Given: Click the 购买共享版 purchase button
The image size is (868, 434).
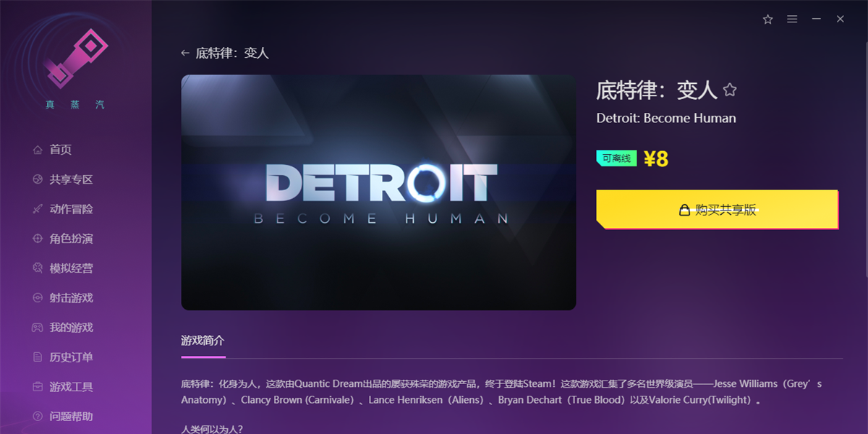Looking at the screenshot, I should pyautogui.click(x=717, y=210).
